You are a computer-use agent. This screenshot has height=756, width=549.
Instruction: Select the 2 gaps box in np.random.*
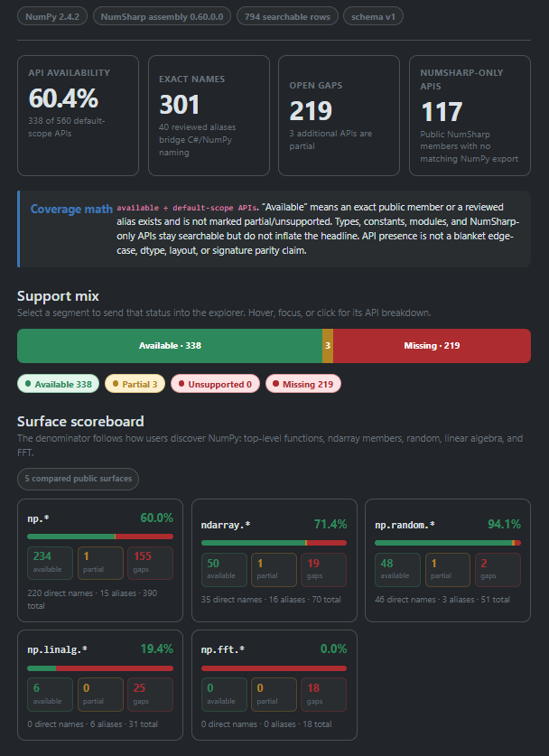point(498,569)
